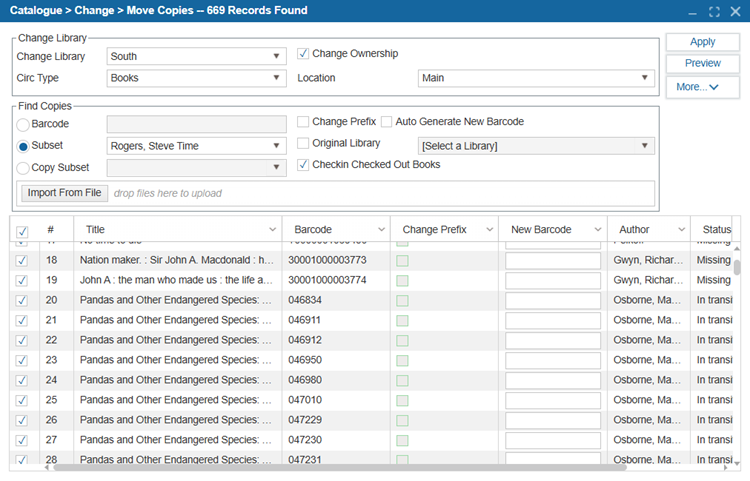The width and height of the screenshot is (750, 481).
Task: Click the Apply button
Action: click(702, 42)
